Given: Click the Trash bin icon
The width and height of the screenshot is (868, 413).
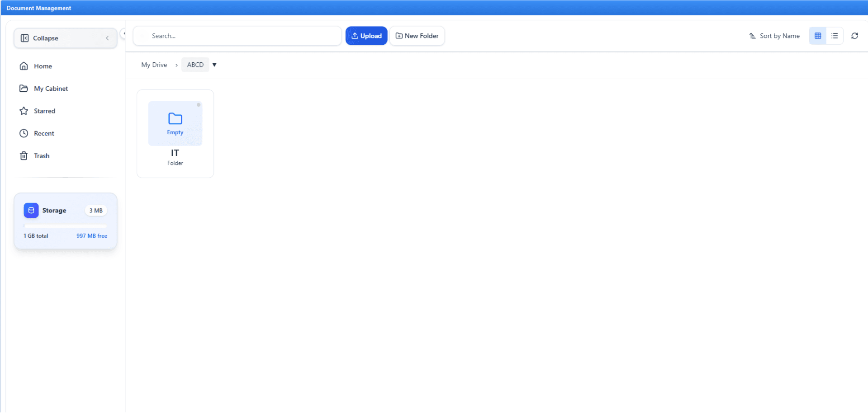Looking at the screenshot, I should [24, 156].
